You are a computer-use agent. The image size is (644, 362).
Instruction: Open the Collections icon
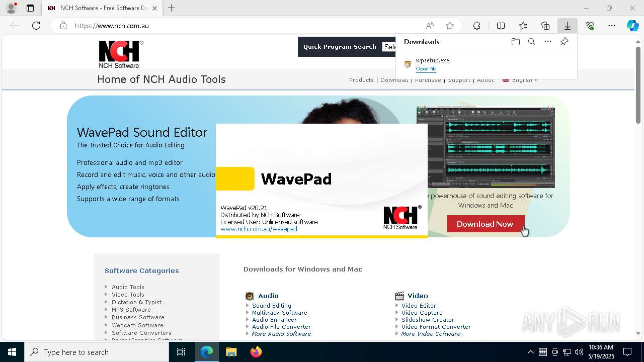pyautogui.click(x=545, y=26)
